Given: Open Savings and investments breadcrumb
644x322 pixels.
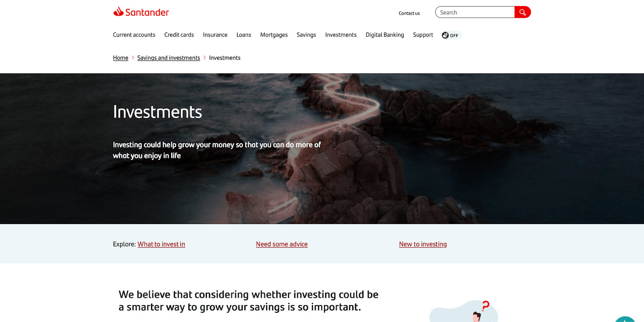Looking at the screenshot, I should [x=169, y=58].
